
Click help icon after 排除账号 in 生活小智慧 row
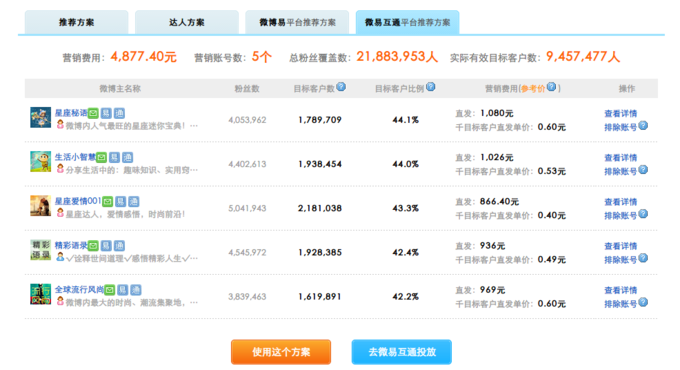(x=643, y=170)
